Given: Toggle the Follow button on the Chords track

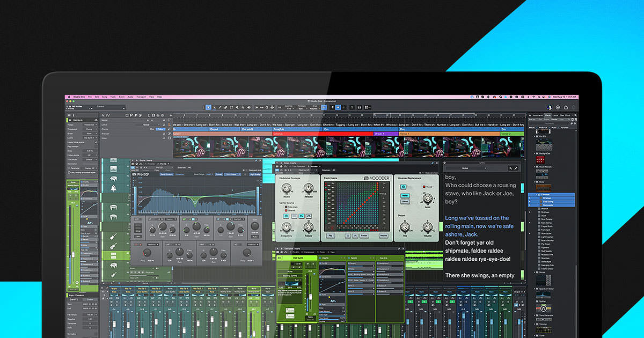Looking at the screenshot, I should point(160,129).
